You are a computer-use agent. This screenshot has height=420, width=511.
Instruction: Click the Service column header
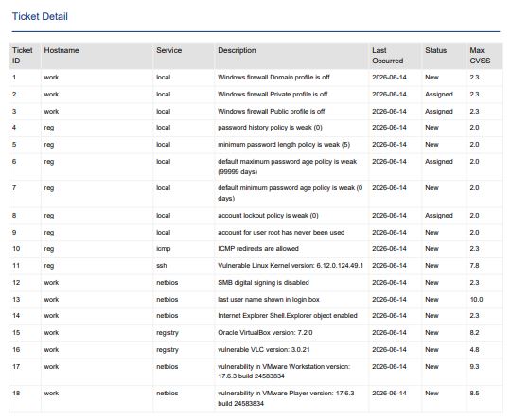click(168, 50)
